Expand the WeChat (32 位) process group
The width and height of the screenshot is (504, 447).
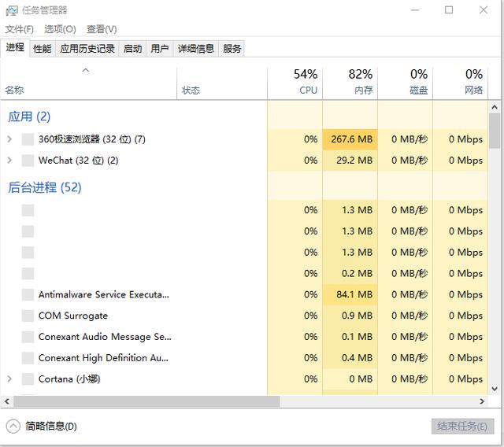click(9, 161)
